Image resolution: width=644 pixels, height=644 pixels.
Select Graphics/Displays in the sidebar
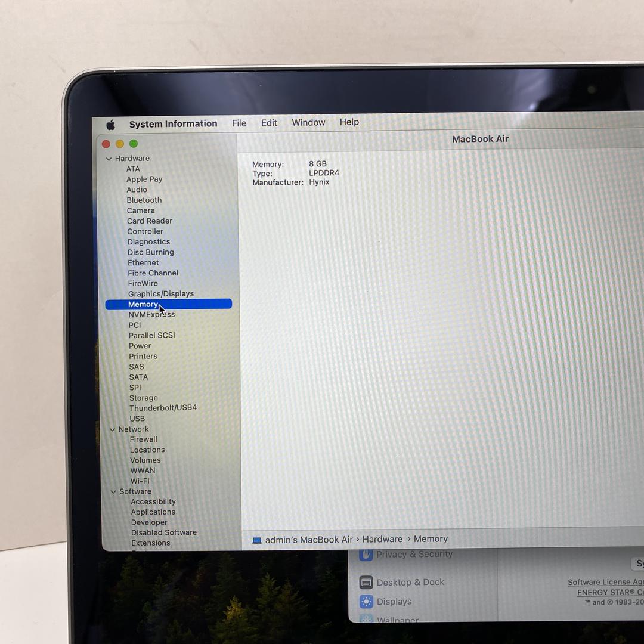coord(160,293)
